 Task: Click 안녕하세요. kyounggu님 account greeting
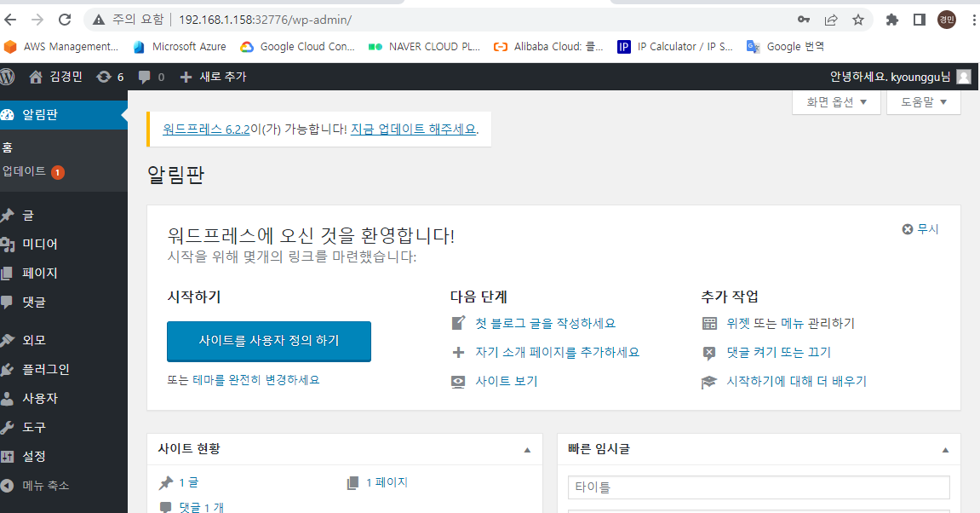click(890, 77)
